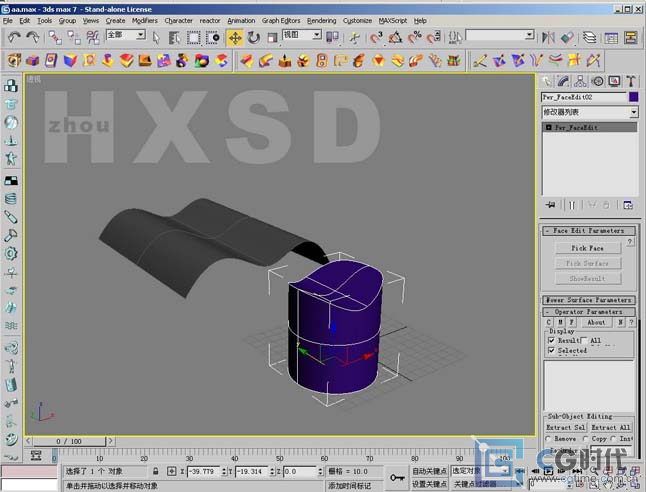Click the Mirror Selected Objects icon
646x492 pixels.
click(x=548, y=37)
